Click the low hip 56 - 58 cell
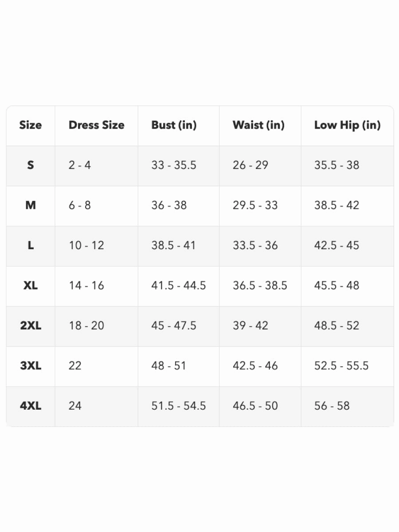 click(332, 406)
